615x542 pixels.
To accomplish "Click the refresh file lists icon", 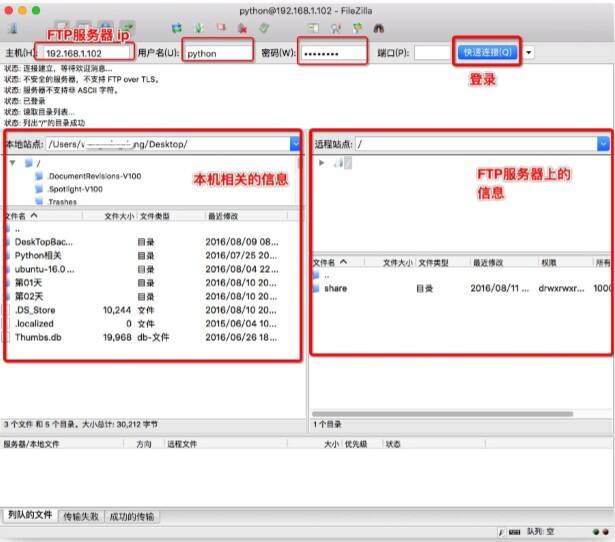I will [x=177, y=29].
